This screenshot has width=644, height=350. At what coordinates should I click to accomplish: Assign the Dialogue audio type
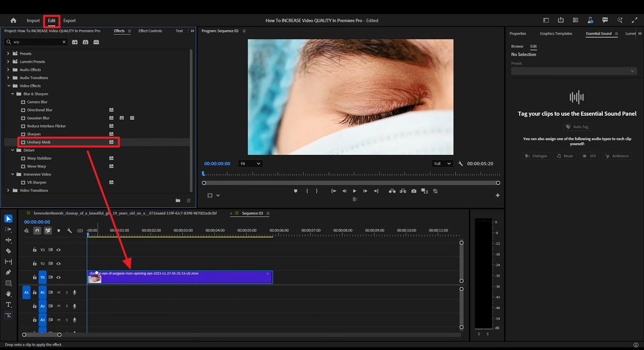(x=536, y=156)
